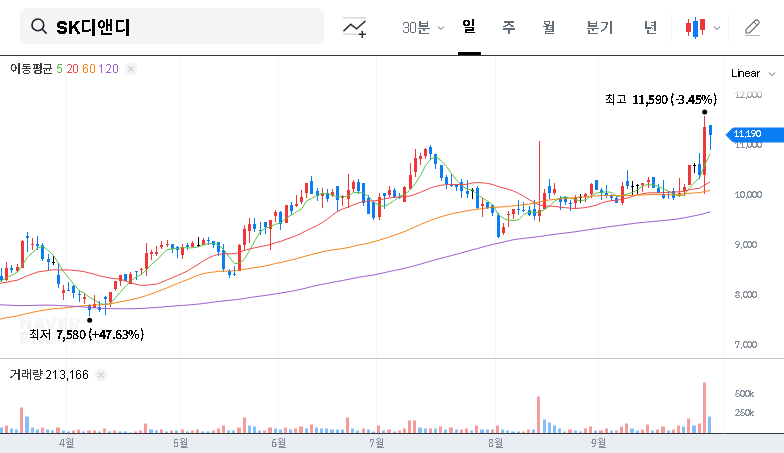The image size is (784, 453).
Task: Select the quarterly 분기 tab
Action: (600, 28)
